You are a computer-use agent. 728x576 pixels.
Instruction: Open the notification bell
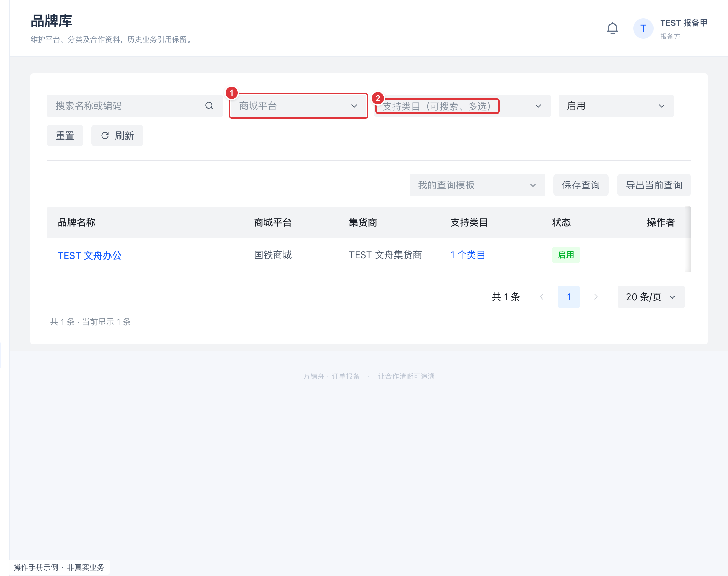[612, 28]
